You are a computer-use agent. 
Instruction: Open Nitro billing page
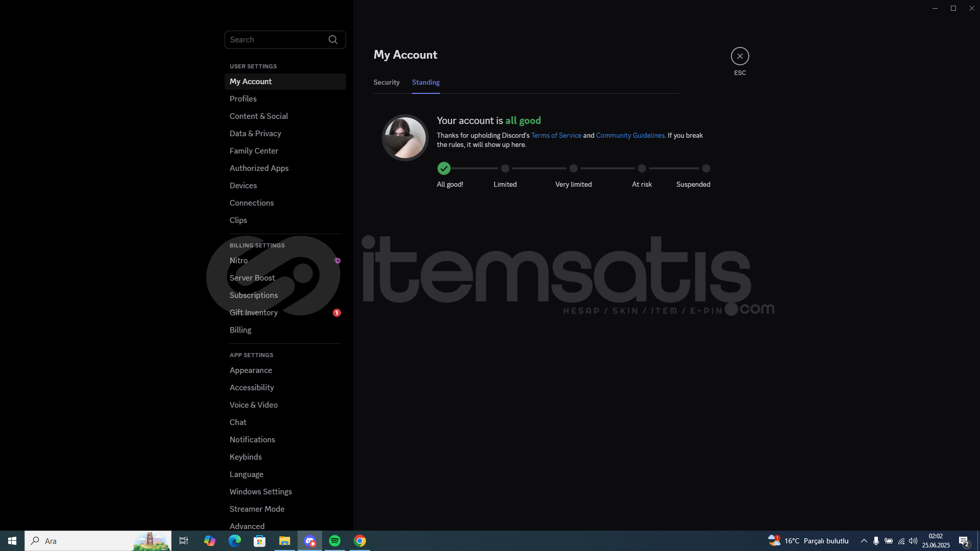[x=285, y=261]
